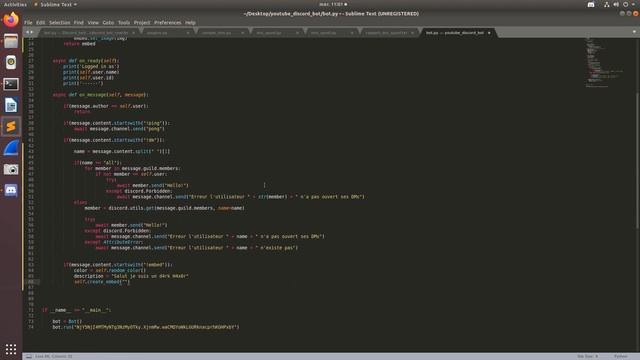Open the View menu
The width and height of the screenshot is (640, 360).
pos(93,22)
